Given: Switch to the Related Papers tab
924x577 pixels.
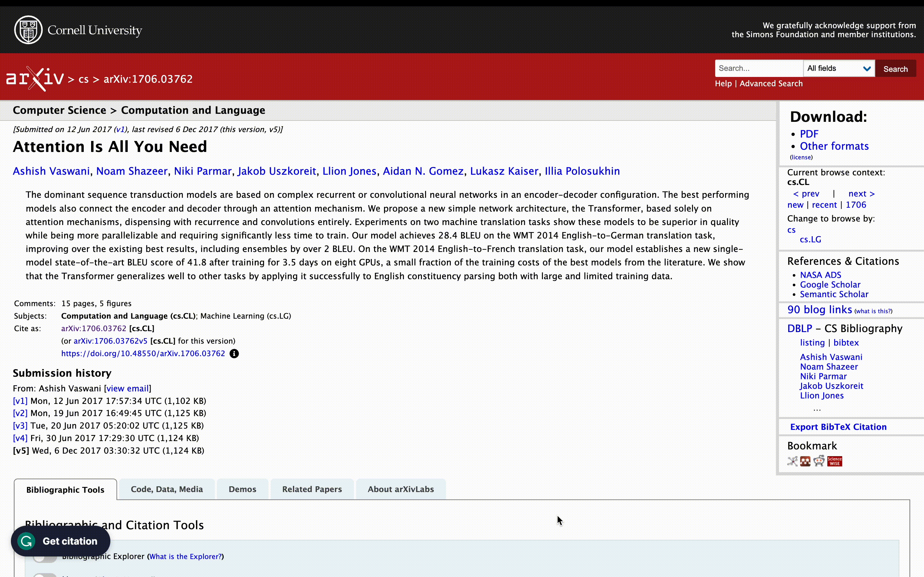Looking at the screenshot, I should pyautogui.click(x=312, y=489).
